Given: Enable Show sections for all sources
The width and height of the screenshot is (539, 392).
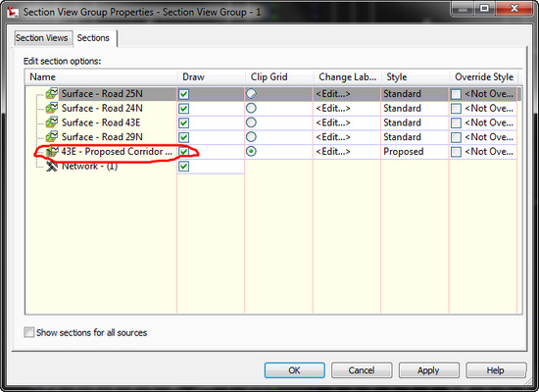Looking at the screenshot, I should (x=29, y=332).
